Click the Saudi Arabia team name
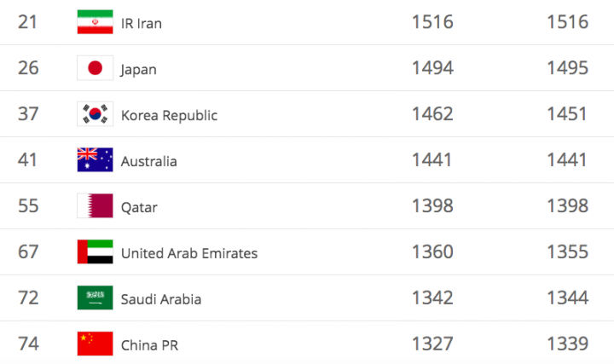The height and width of the screenshot is (364, 614). [161, 299]
